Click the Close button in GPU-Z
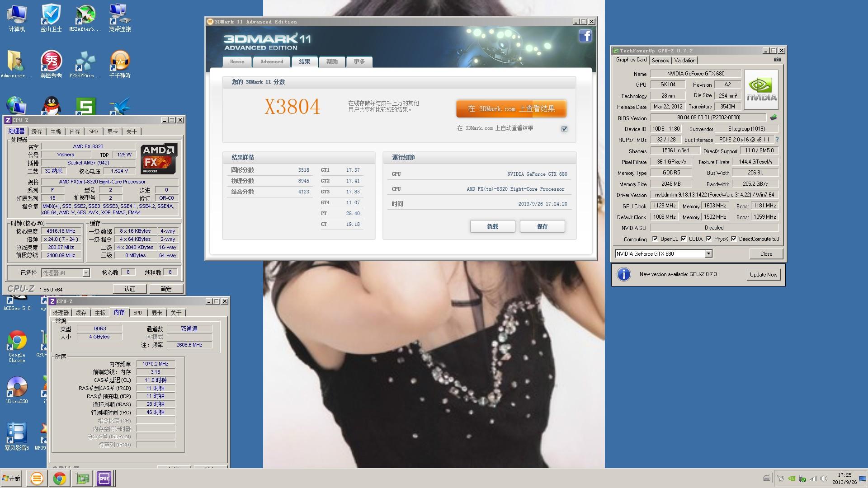The width and height of the screenshot is (868, 488). 766,254
